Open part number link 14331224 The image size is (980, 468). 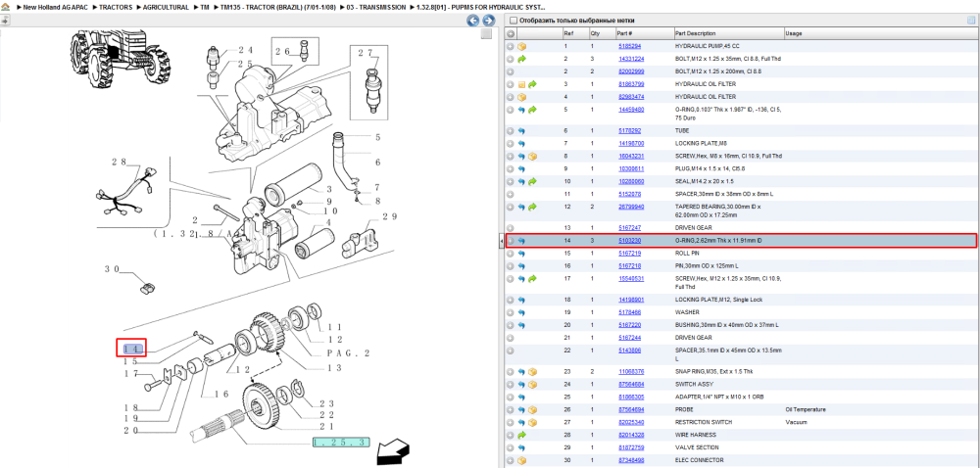tap(630, 59)
